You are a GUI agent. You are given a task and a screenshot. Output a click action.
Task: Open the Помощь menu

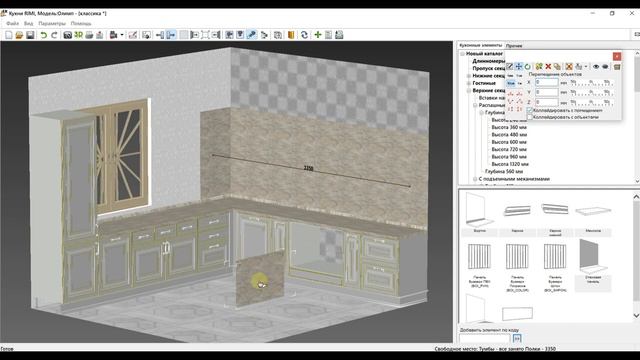[81, 24]
